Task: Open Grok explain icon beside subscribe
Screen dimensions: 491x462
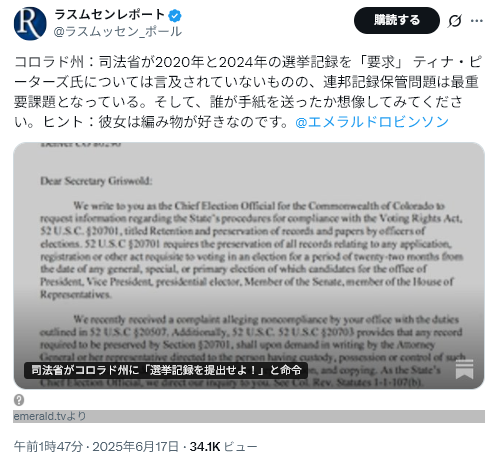Action: [455, 21]
